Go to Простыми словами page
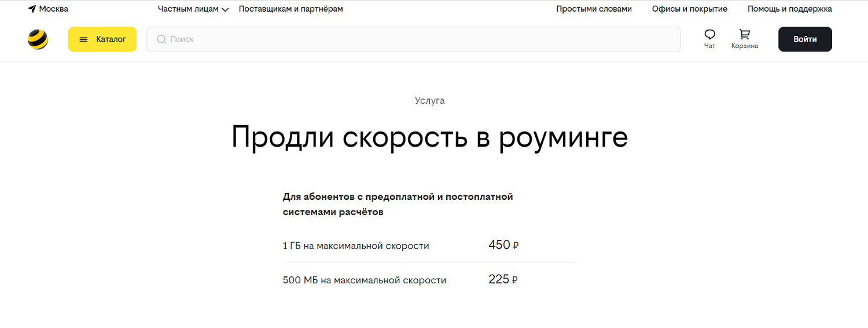The height and width of the screenshot is (328, 868). 594,9
